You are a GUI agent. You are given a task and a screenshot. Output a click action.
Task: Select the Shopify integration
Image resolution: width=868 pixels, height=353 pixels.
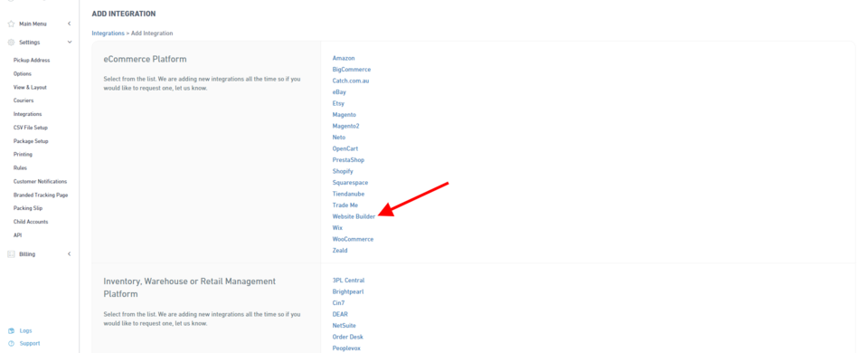click(343, 171)
